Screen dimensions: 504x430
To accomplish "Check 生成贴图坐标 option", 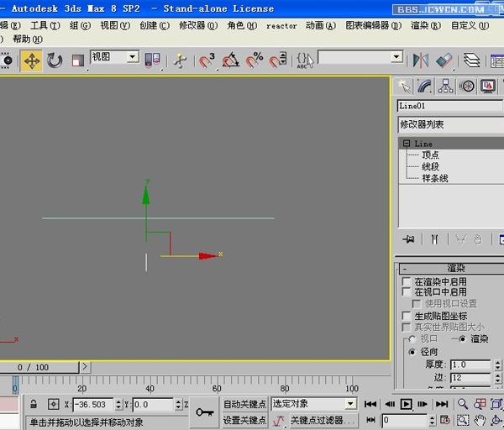I will [407, 316].
